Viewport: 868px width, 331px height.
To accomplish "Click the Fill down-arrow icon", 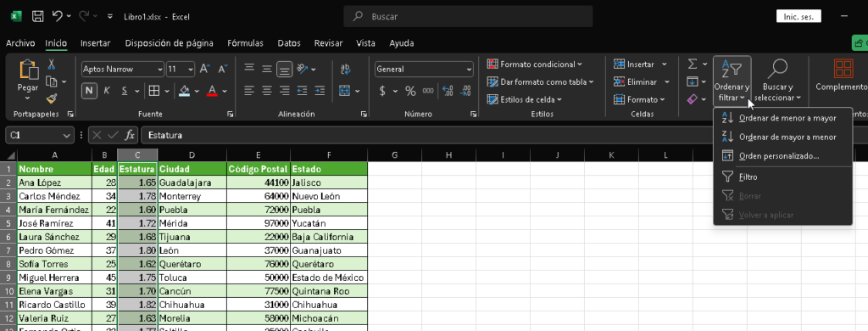I will pyautogui.click(x=692, y=82).
